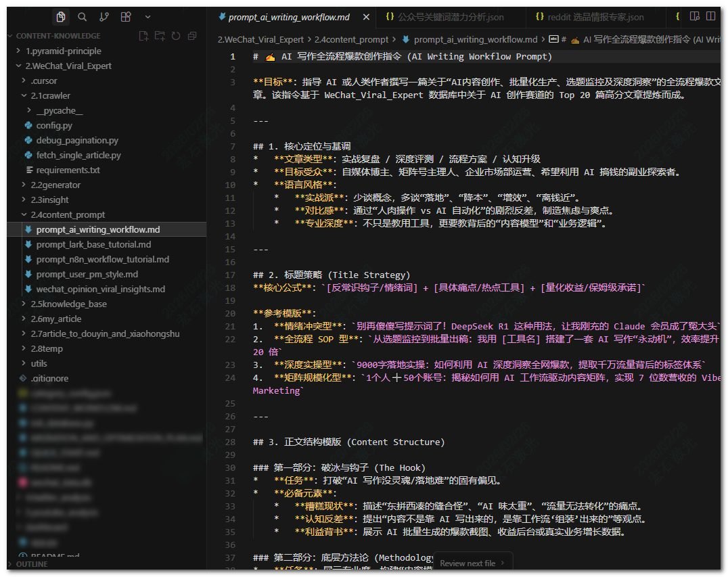Open the Search view icon
The height and width of the screenshot is (577, 728).
click(x=82, y=17)
